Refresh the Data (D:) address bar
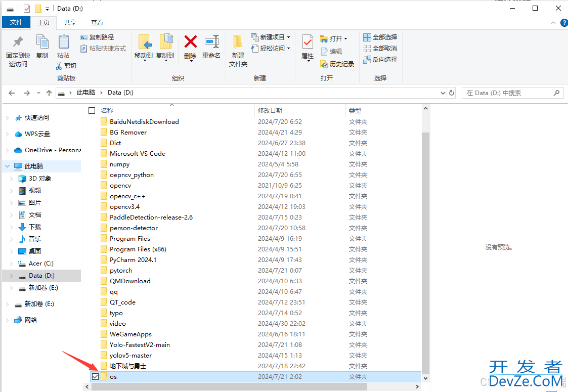Viewport: 568px width, 392px height. [452, 93]
